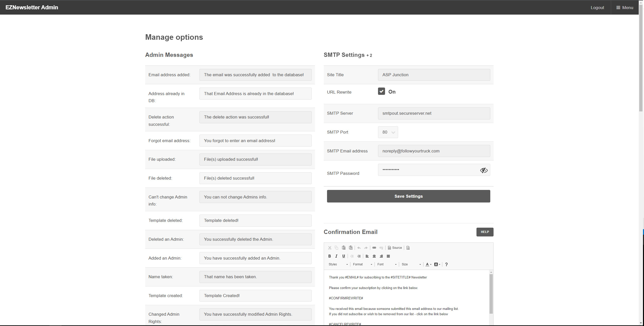Click the Justify alignment icon

(388, 256)
